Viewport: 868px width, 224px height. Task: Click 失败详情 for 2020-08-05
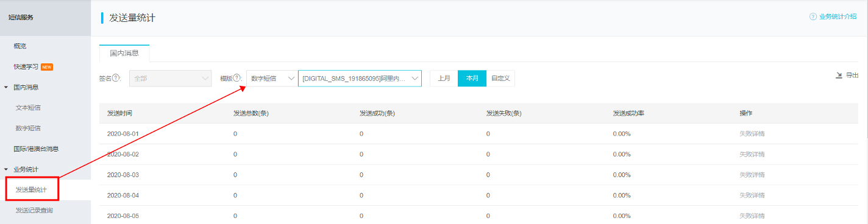(752, 216)
